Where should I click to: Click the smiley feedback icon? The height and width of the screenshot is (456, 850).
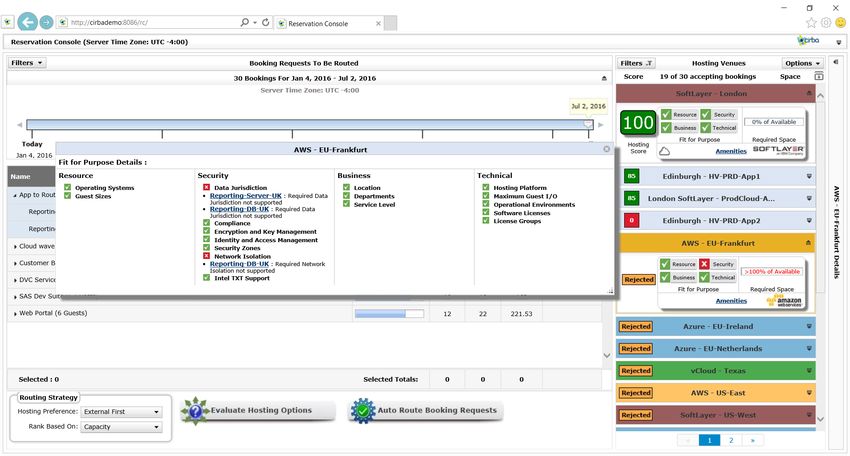[x=840, y=23]
